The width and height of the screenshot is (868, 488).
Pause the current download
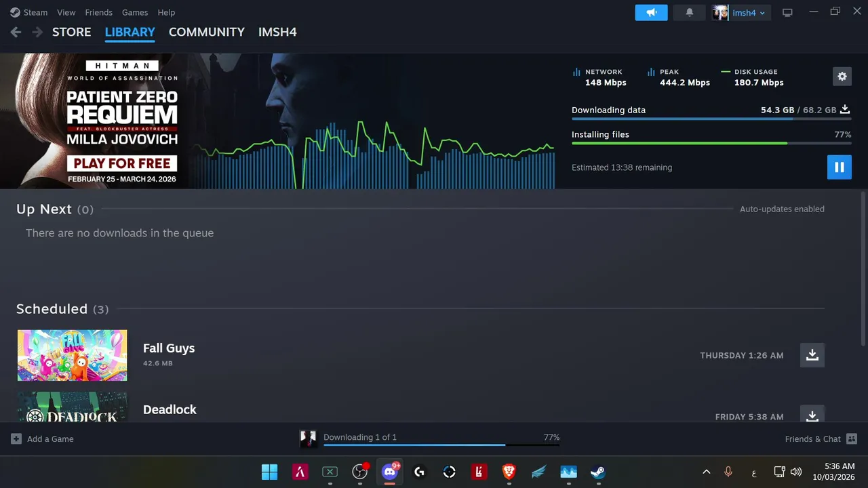point(839,167)
